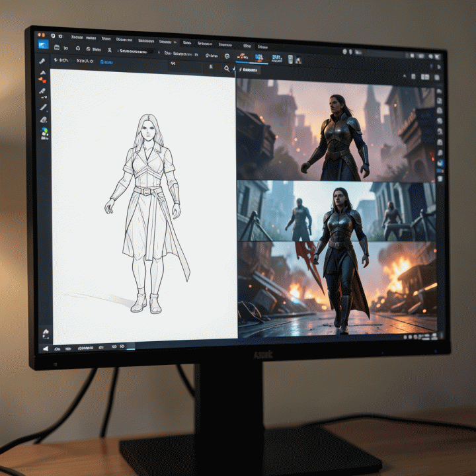Click the window layout icon in the toolbar
Viewport: 476px width, 476px height.
[x=56, y=48]
